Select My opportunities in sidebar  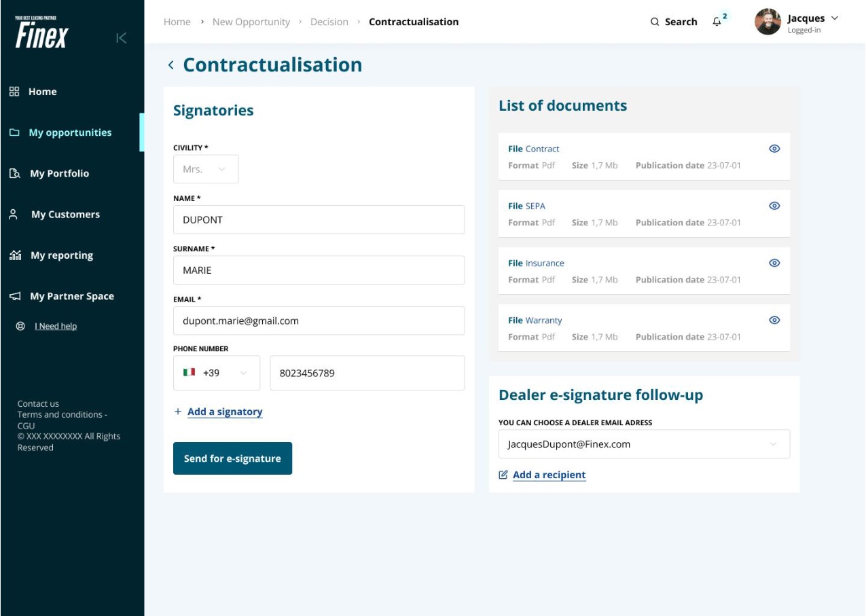(70, 132)
